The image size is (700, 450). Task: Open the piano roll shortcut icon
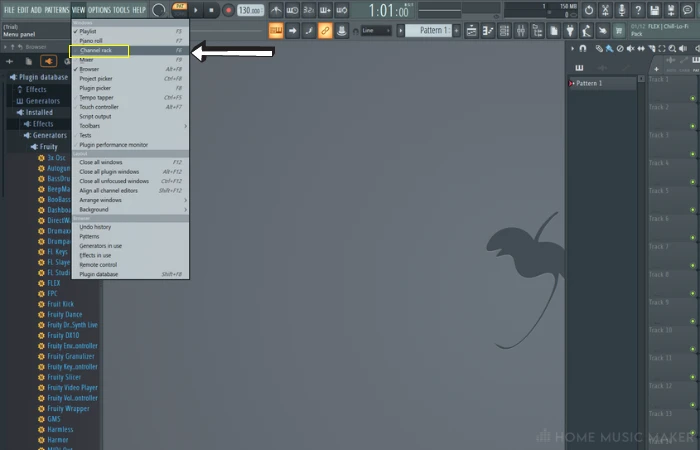(488, 31)
